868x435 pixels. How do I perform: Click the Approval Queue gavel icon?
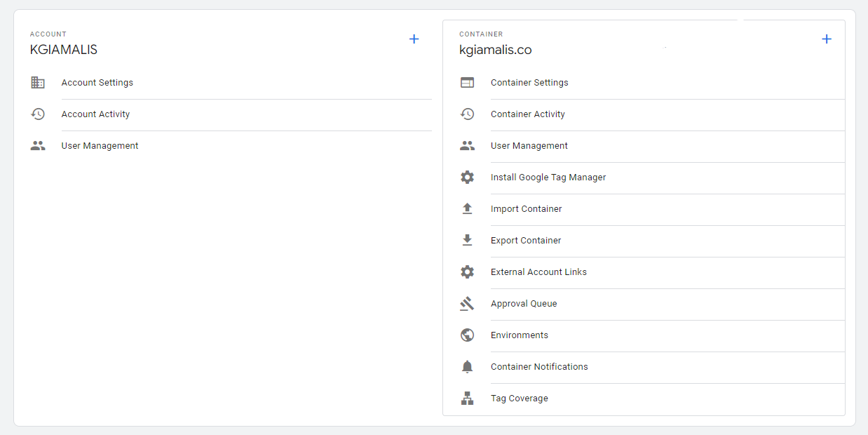[x=467, y=304]
